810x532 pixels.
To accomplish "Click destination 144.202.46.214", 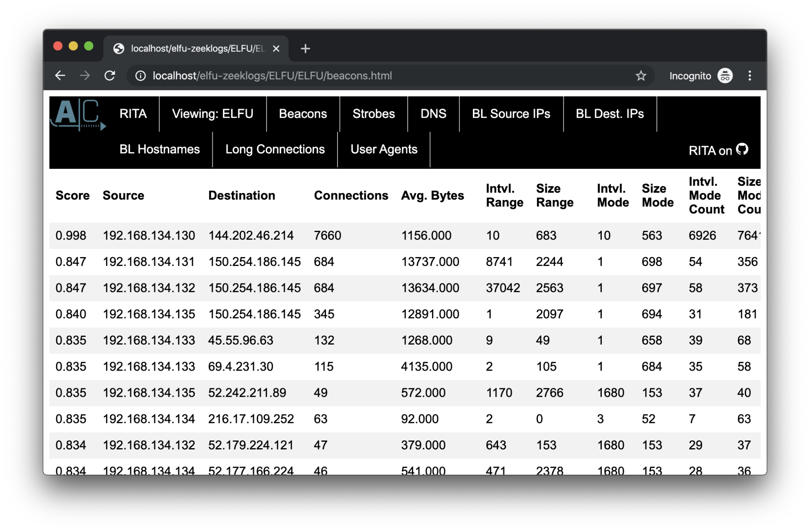I will tap(251, 236).
